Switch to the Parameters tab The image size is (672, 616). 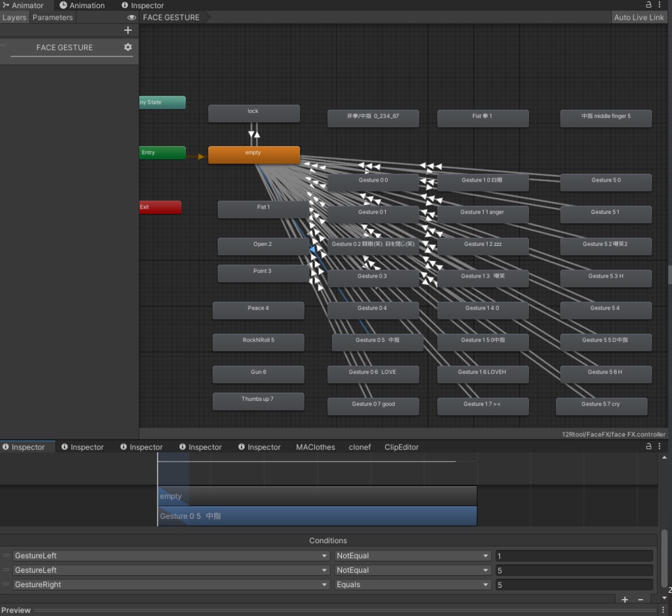tap(52, 18)
